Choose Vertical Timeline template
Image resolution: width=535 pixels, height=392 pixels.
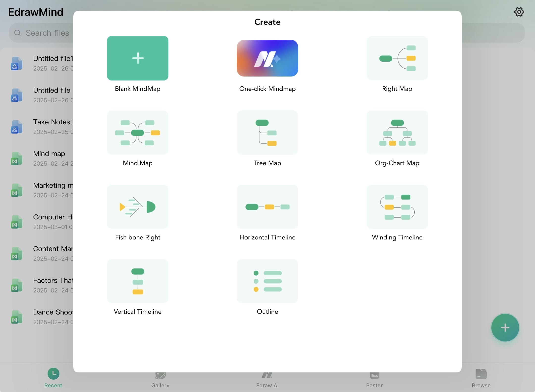coord(137,281)
